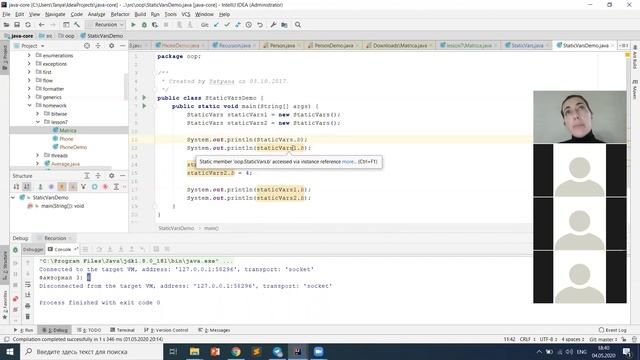Toggle Show Fields button in Structure panel
The height and width of the screenshot is (360, 640).
click(x=62, y=187)
